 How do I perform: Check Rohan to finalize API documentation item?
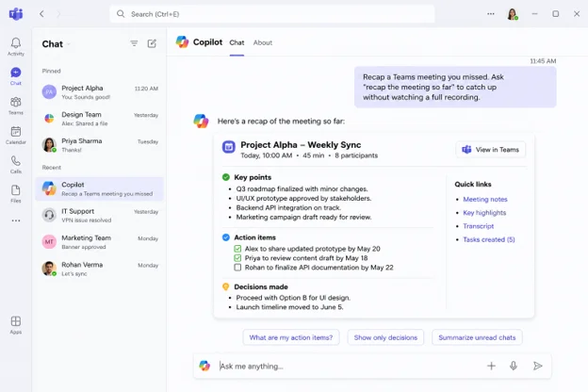click(237, 268)
